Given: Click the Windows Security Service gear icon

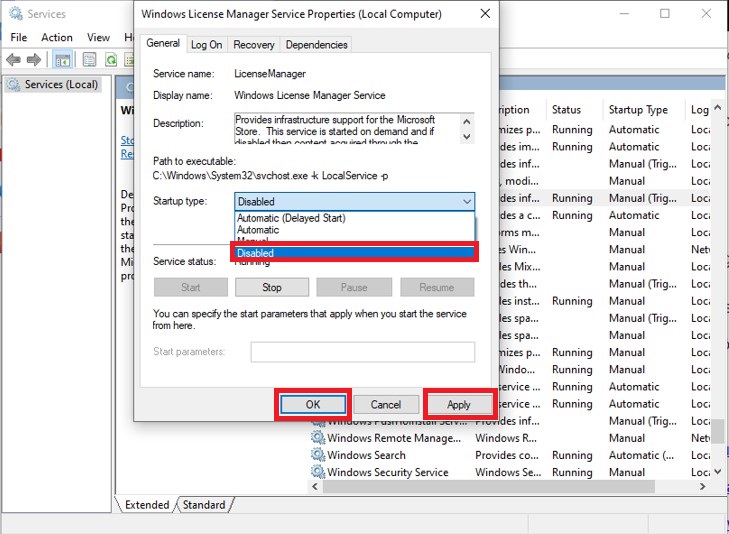Looking at the screenshot, I should tap(318, 472).
